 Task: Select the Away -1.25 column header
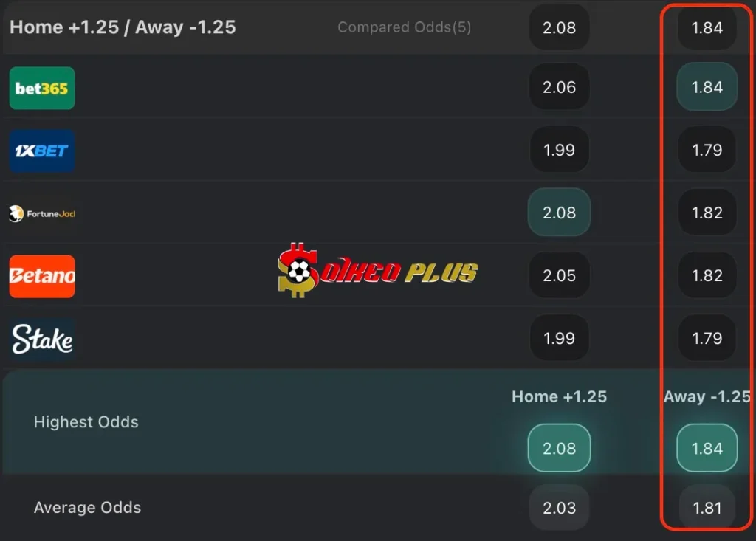click(x=707, y=396)
